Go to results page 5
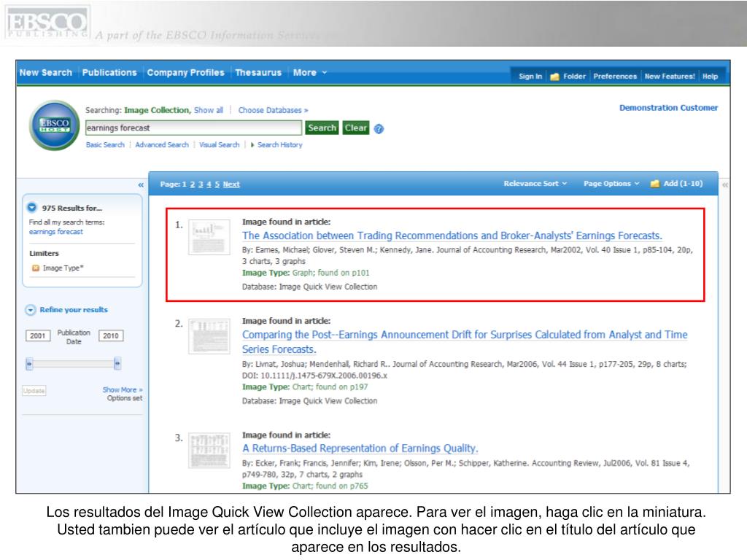This screenshot has width=747, height=560. [217, 184]
